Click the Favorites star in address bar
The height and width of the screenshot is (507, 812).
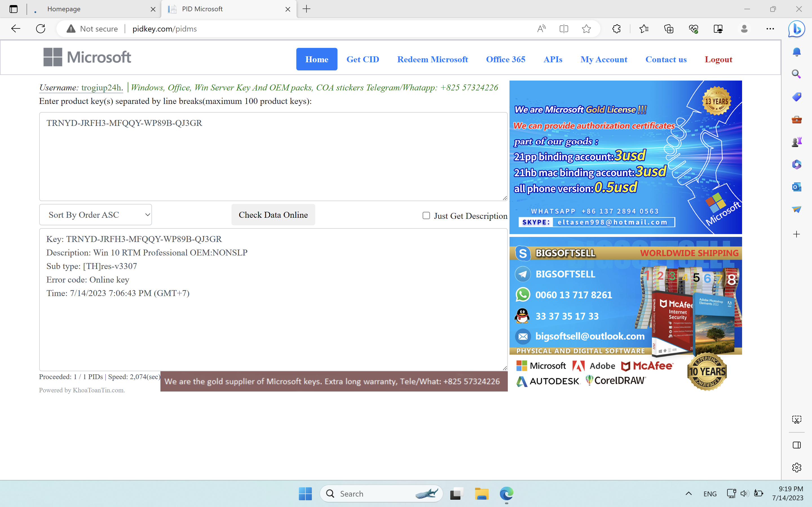pyautogui.click(x=586, y=29)
